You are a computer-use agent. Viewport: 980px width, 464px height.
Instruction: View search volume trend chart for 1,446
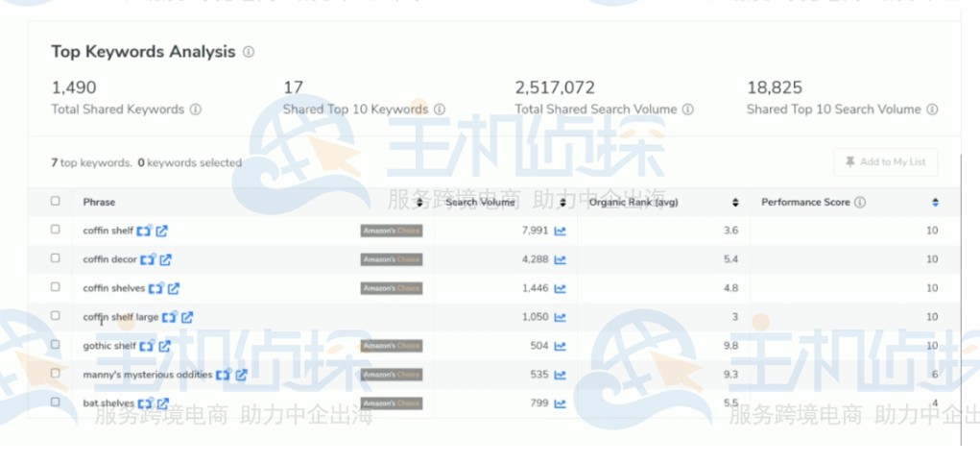[560, 288]
